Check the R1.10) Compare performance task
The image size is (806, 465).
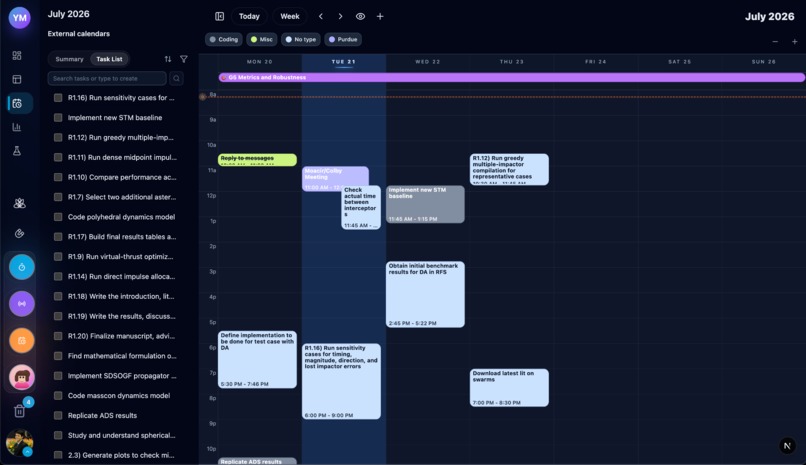(x=58, y=177)
